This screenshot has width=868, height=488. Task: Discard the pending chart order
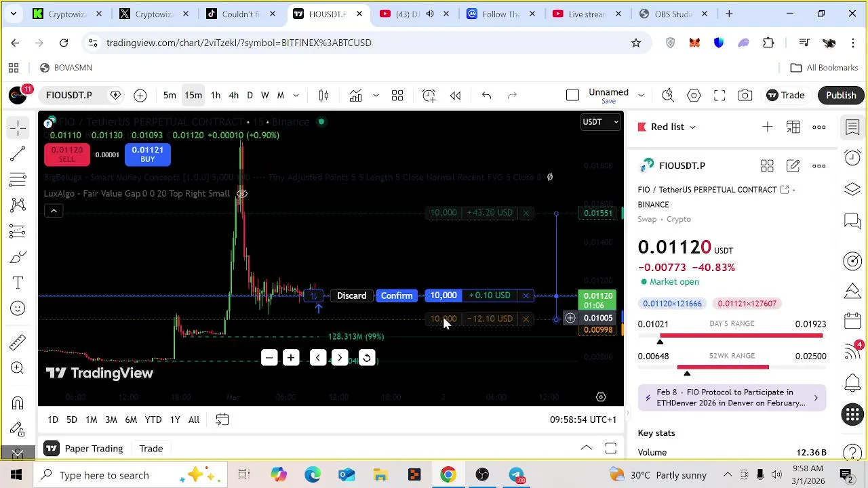tap(351, 296)
